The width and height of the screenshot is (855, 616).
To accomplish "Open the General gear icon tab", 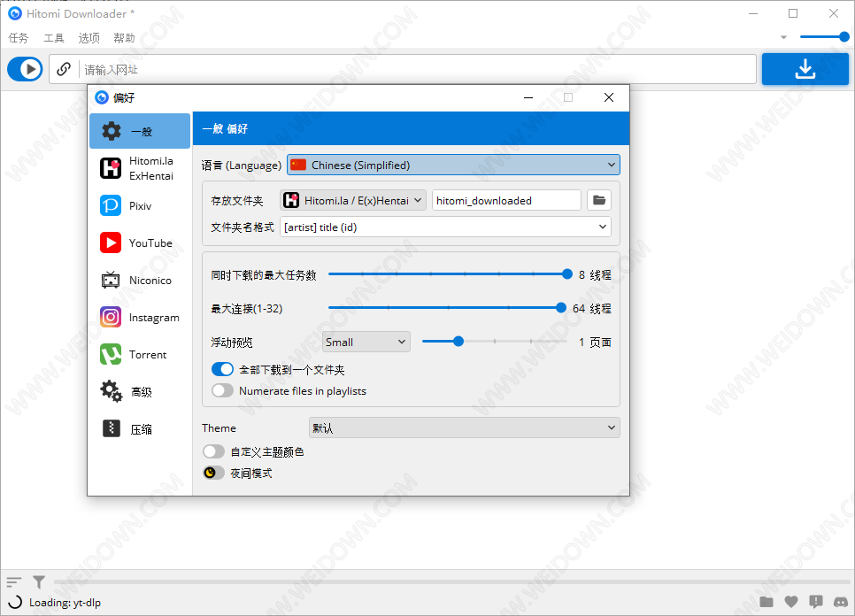I will [x=112, y=131].
